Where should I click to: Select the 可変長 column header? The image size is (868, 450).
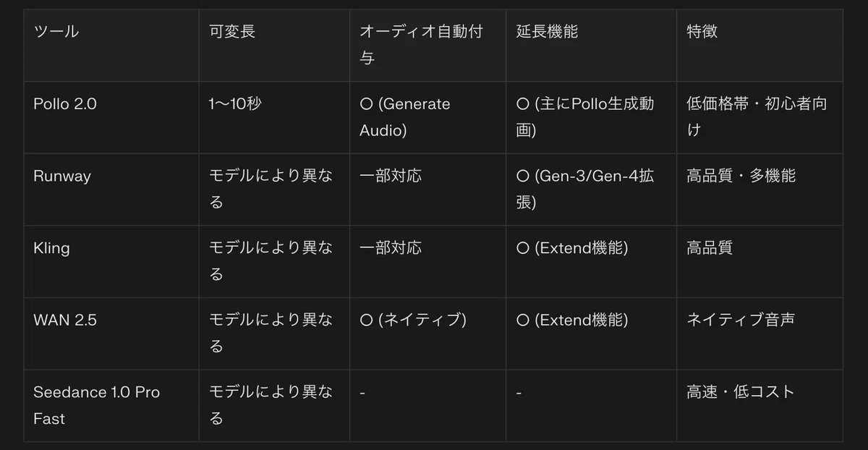point(231,32)
